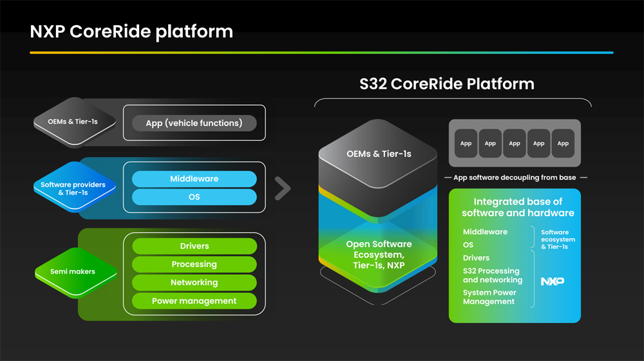Click OS in the integrated base list
The width and height of the screenshot is (644, 361).
coord(468,245)
